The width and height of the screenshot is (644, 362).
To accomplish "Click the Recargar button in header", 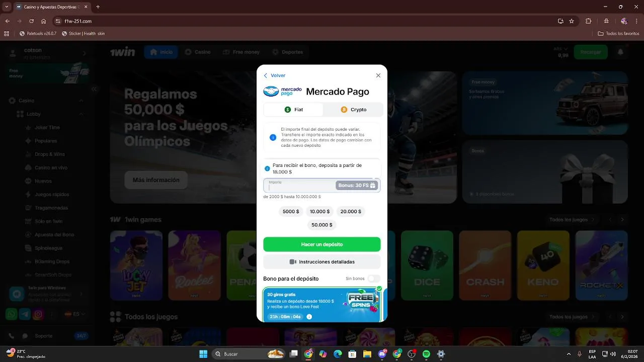I will [x=591, y=52].
